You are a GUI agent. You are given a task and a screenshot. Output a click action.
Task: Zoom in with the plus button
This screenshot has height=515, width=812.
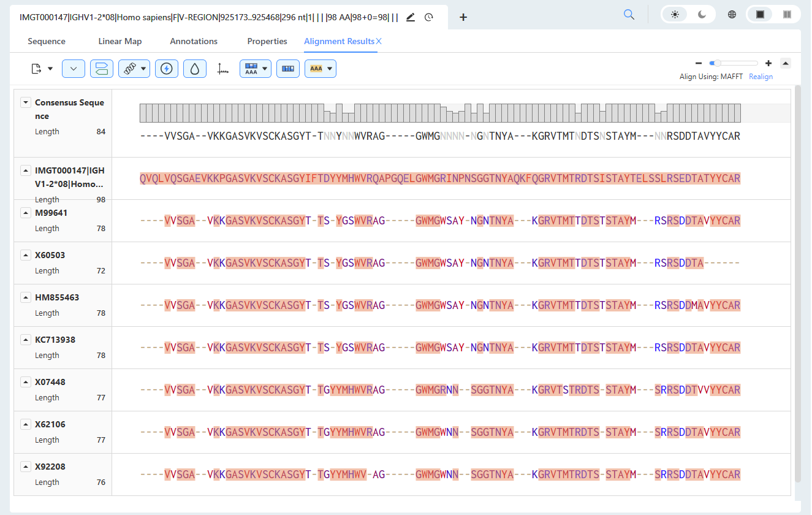(768, 63)
